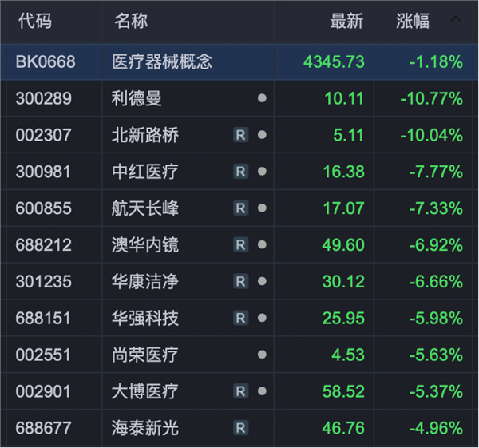Click the gray dot beside 尚荣医疗
The width and height of the screenshot is (479, 448).
tap(262, 355)
